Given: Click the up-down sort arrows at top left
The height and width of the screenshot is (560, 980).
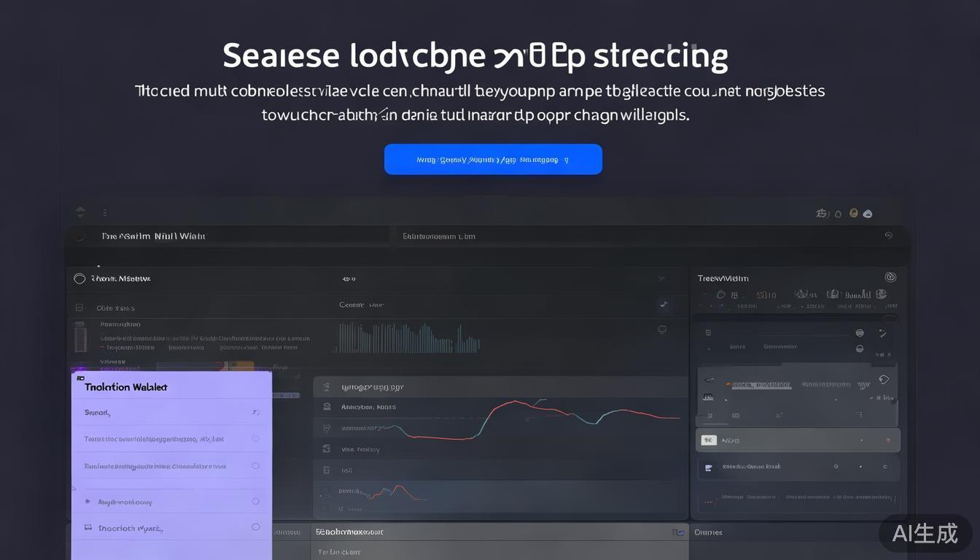Looking at the screenshot, I should point(80,212).
